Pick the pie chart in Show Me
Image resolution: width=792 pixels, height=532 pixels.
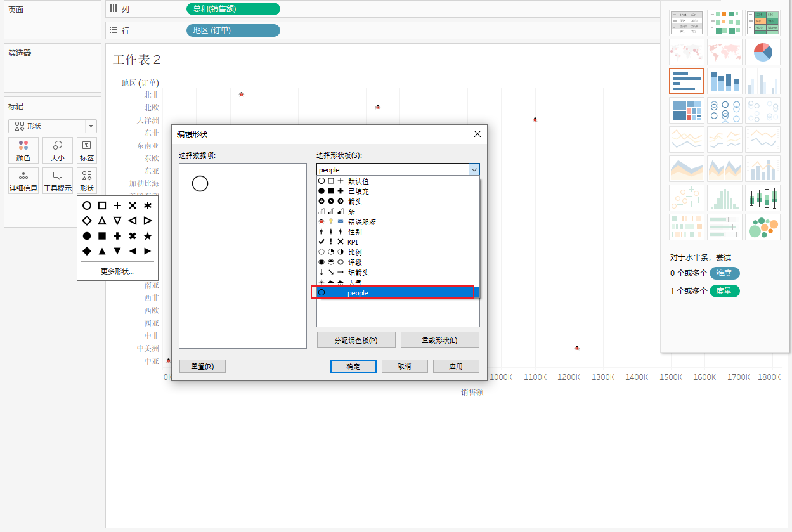763,52
